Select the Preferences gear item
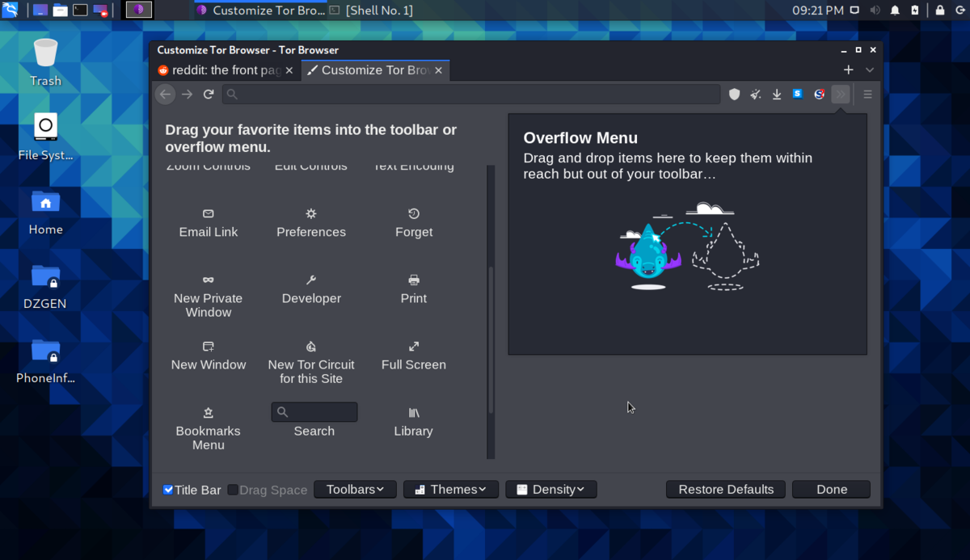The width and height of the screenshot is (970, 560). pyautogui.click(x=311, y=223)
